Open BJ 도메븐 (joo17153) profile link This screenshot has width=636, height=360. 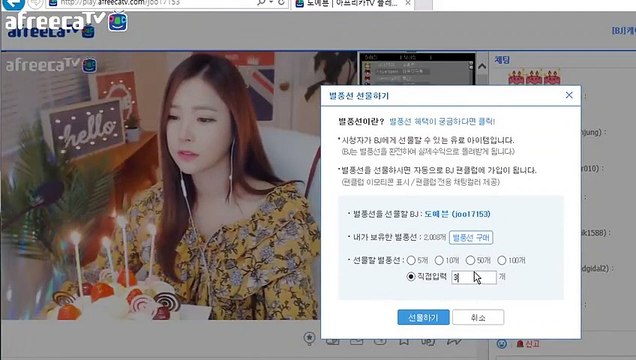tap(457, 214)
